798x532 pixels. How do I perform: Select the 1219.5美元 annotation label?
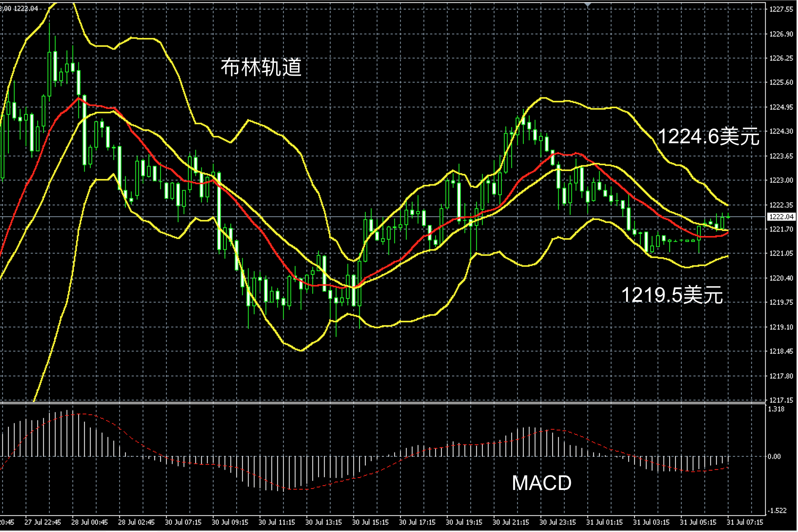pyautogui.click(x=672, y=295)
